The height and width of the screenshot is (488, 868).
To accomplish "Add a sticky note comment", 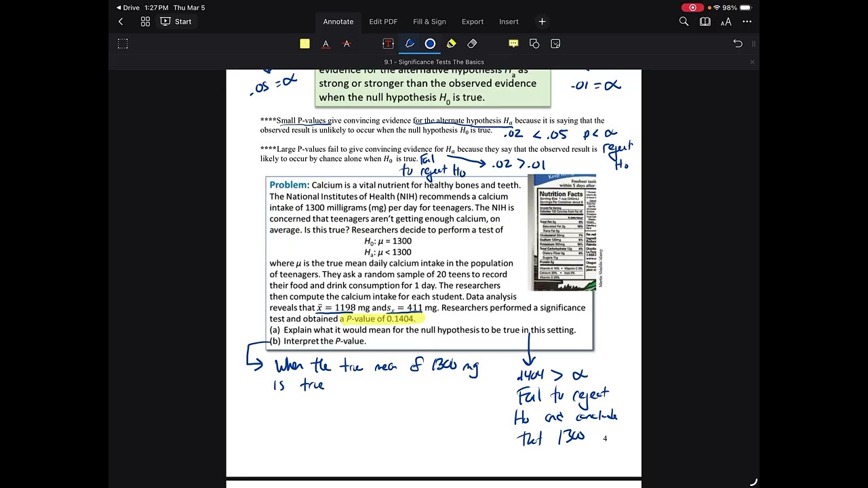I will click(x=513, y=43).
